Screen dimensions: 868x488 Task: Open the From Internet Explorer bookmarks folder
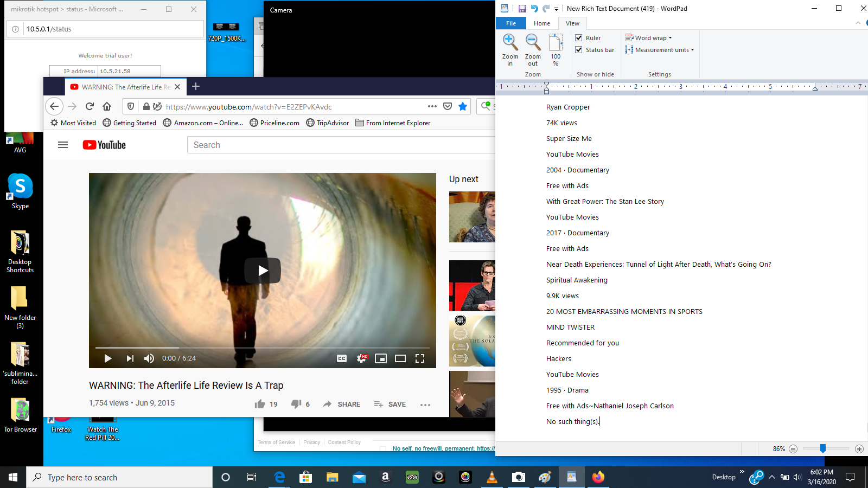pyautogui.click(x=393, y=123)
